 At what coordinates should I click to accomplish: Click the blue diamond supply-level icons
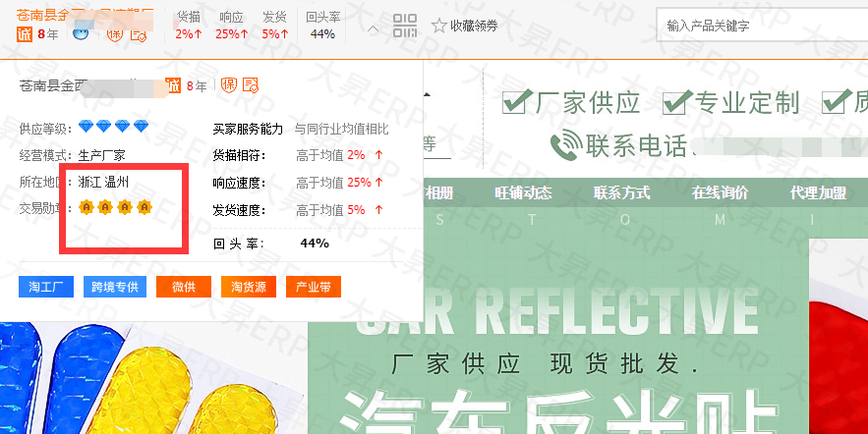pyautogui.click(x=113, y=127)
